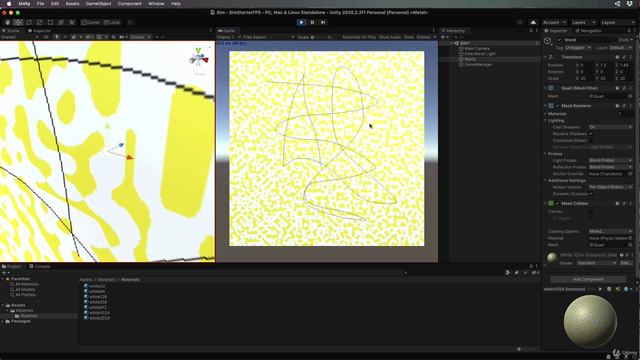This screenshot has width=640, height=360.
Task: Toggle Stats in Game view
Action: point(409,37)
